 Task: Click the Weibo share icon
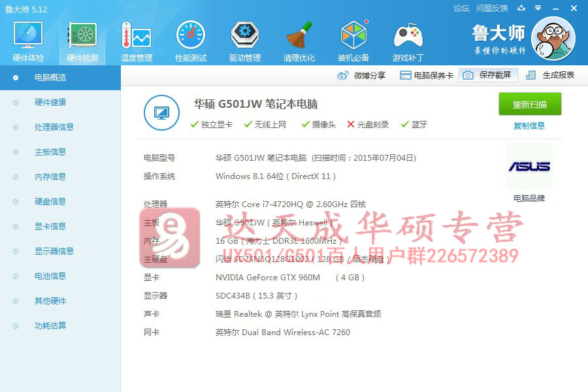(343, 75)
